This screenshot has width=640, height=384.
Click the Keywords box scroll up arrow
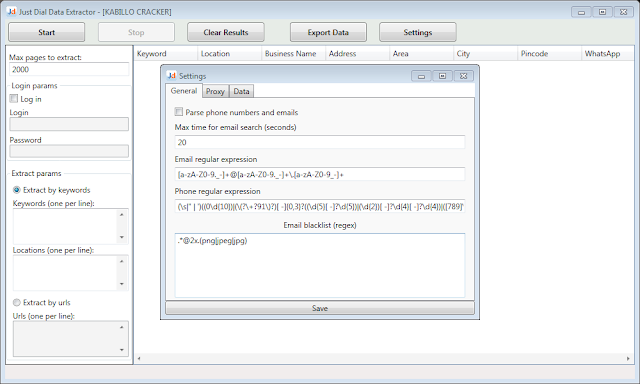[122, 215]
